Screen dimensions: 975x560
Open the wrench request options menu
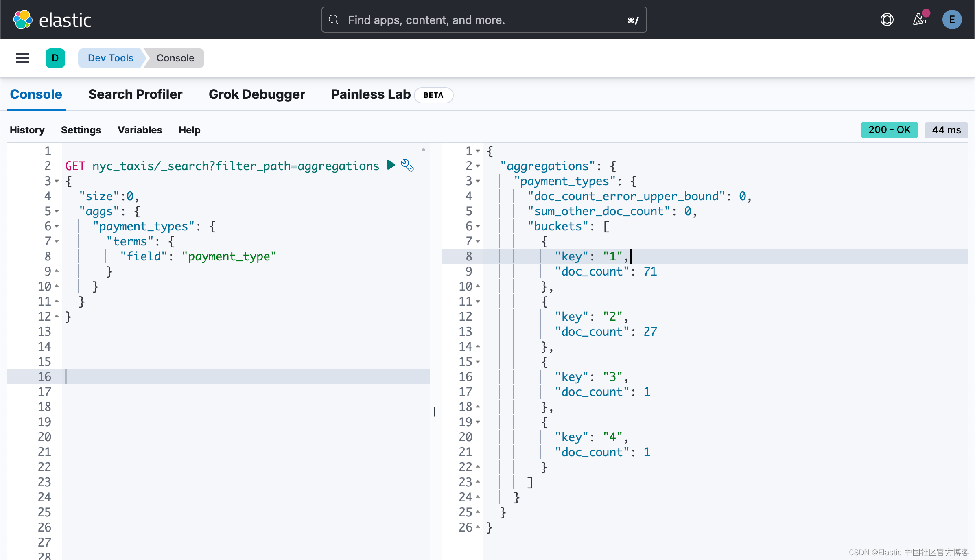[x=407, y=165]
